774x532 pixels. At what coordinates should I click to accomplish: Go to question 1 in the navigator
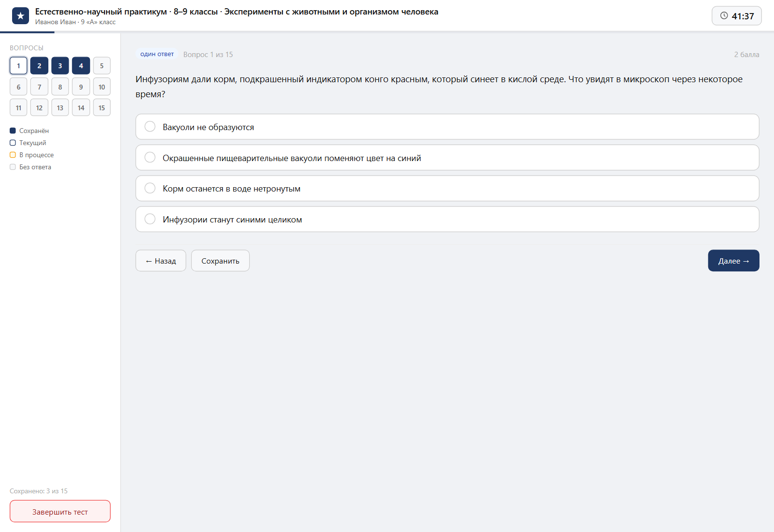coord(18,66)
